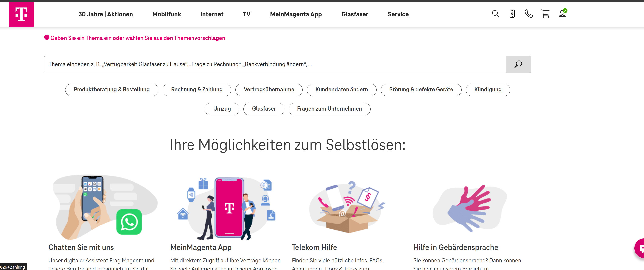This screenshot has width=644, height=270.
Task: Open the shopping cart
Action: (545, 14)
